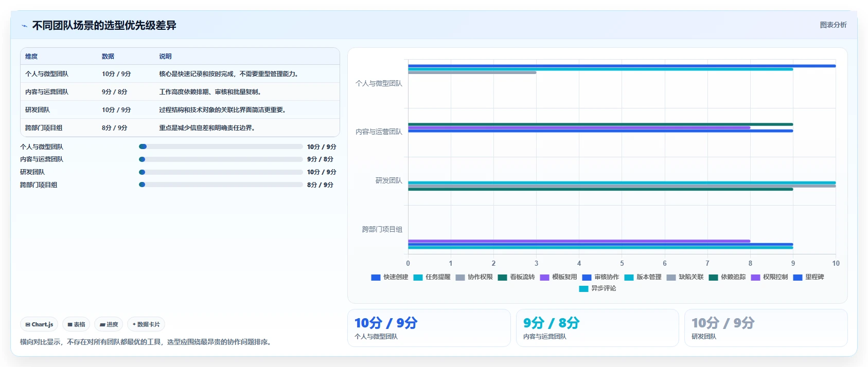Click the progress bar for 研发团队
This screenshot has width=868, height=367.
221,172
